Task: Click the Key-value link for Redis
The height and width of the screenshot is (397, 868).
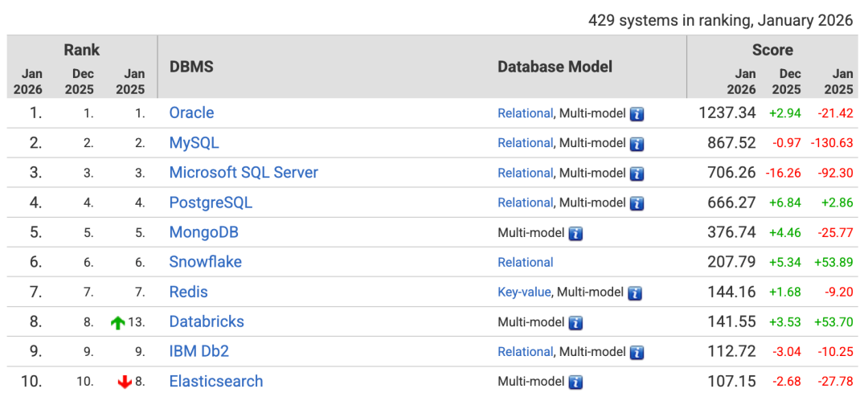Action: tap(524, 292)
